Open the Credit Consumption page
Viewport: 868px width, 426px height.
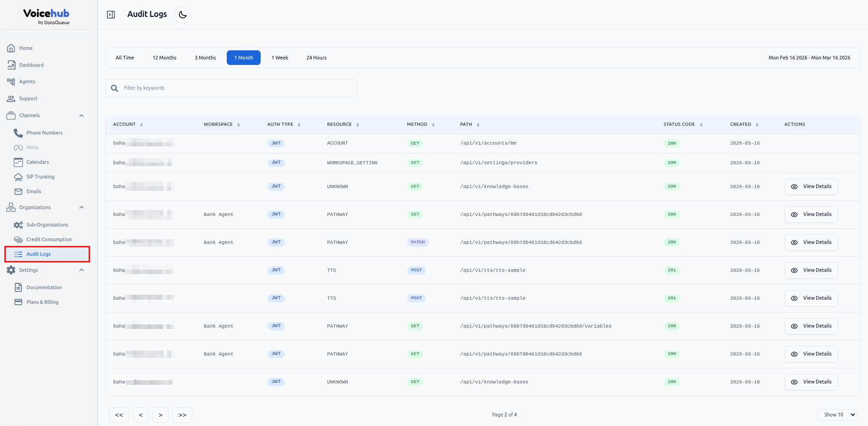click(49, 239)
